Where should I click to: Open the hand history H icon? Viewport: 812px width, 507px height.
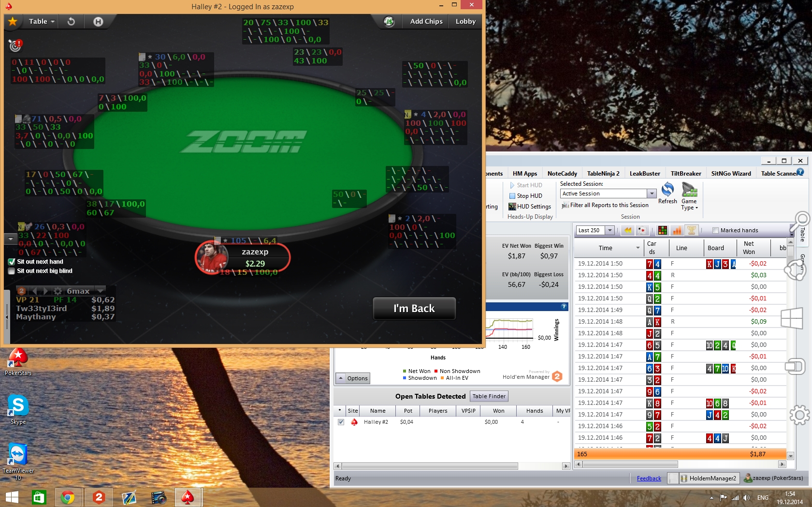(98, 21)
